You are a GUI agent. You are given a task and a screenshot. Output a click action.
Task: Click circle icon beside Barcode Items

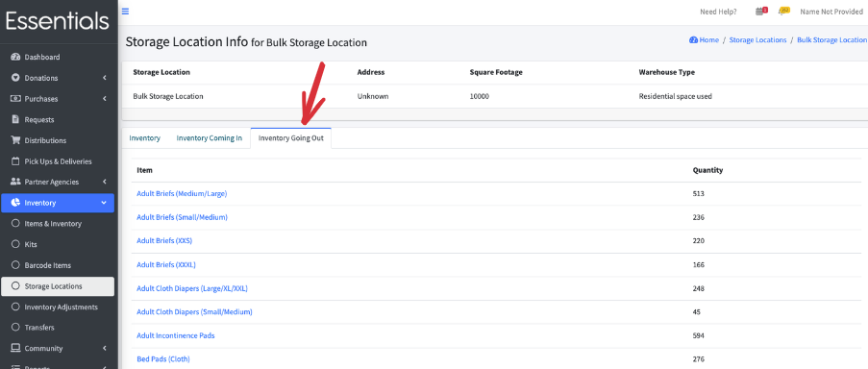click(15, 265)
